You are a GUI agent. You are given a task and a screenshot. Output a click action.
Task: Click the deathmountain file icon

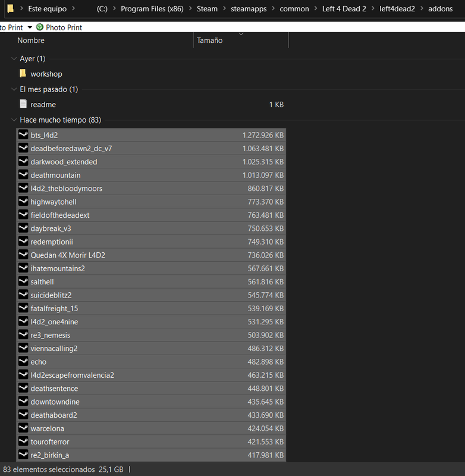click(x=23, y=174)
